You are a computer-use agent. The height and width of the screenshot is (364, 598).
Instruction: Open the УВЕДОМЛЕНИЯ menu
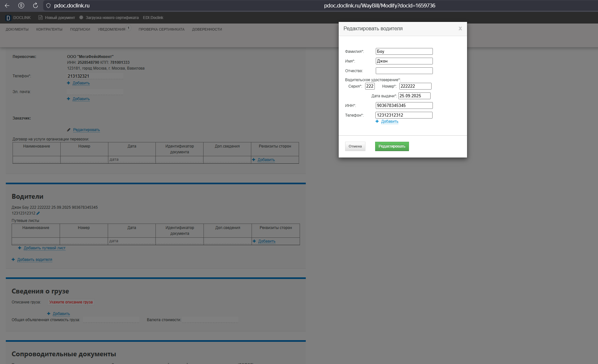(x=112, y=29)
